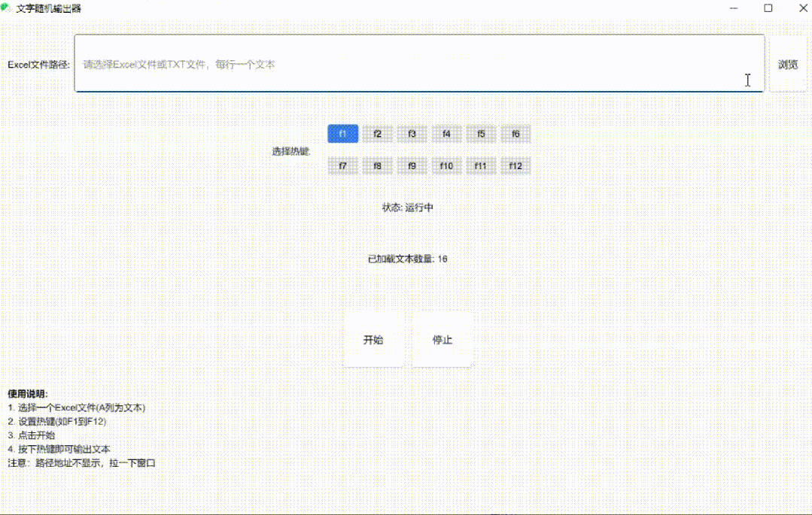Click the status text 状态: 运行中
The width and height of the screenshot is (812, 515).
tap(408, 208)
